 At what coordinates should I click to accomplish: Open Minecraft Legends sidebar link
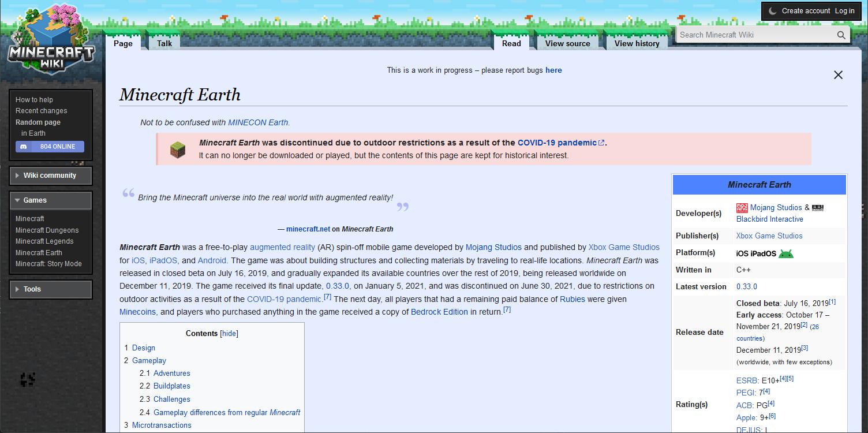point(44,241)
